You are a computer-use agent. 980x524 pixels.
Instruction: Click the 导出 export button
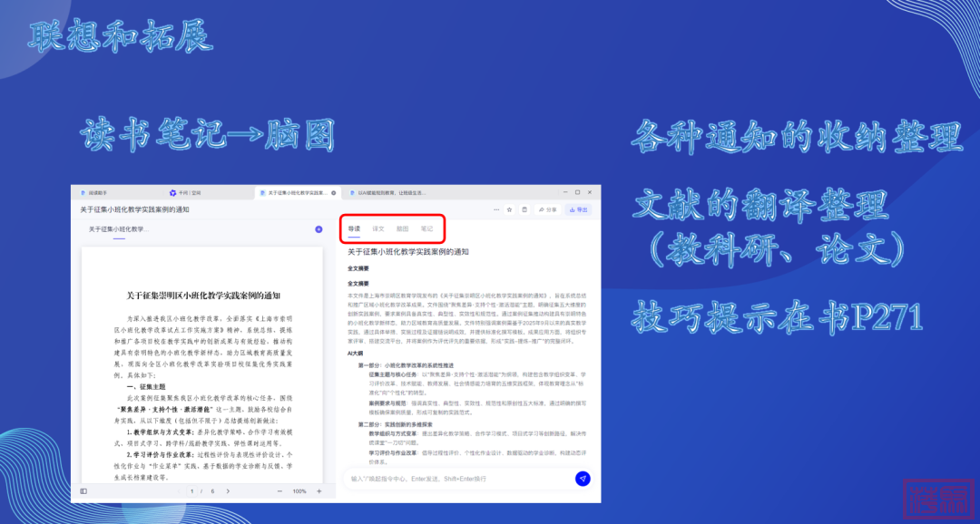pos(578,209)
